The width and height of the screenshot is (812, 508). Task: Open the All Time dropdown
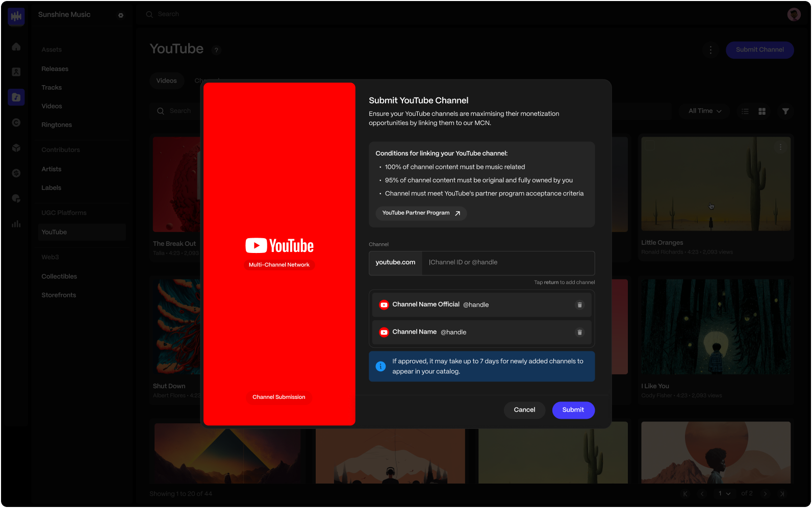(705, 111)
